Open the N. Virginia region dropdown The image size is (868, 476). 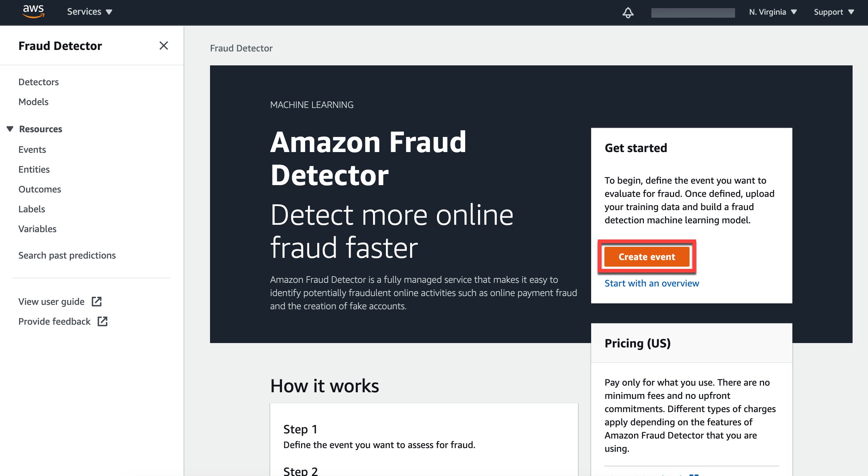point(773,12)
